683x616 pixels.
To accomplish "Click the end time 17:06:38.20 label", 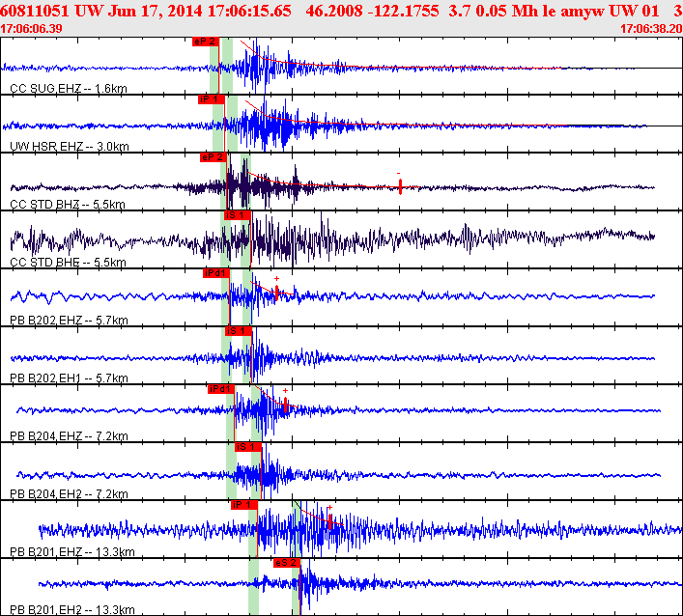I will (651, 29).
